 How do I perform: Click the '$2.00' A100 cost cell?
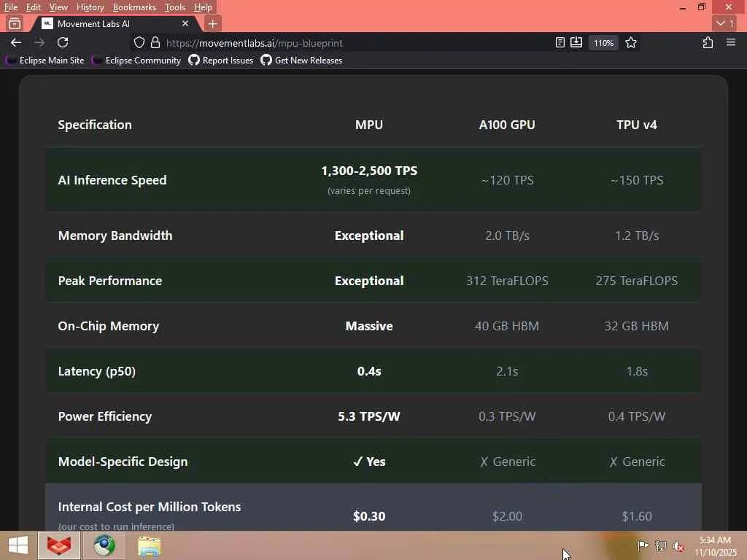pyautogui.click(x=507, y=516)
